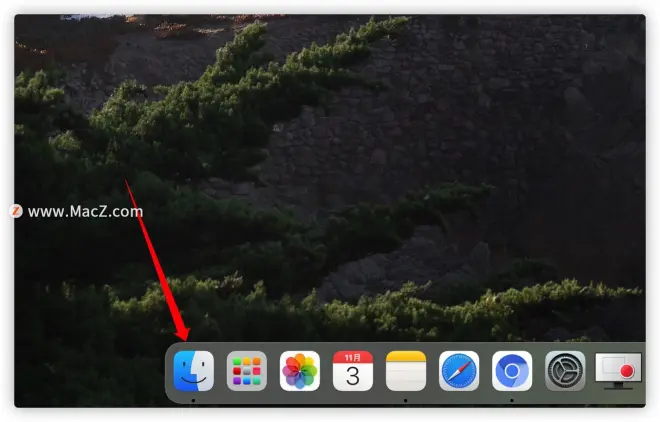This screenshot has width=660, height=422.
Task: Launch Safari browser from the Dock
Action: [459, 371]
